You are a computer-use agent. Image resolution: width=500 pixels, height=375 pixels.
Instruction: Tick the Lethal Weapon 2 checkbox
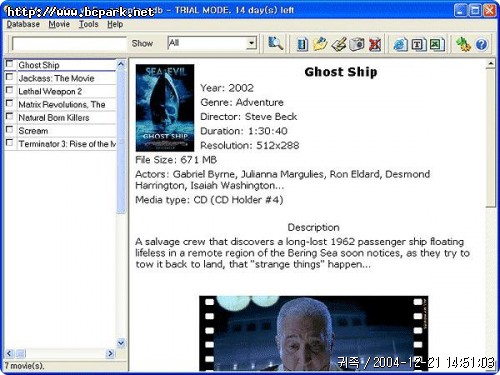10,90
